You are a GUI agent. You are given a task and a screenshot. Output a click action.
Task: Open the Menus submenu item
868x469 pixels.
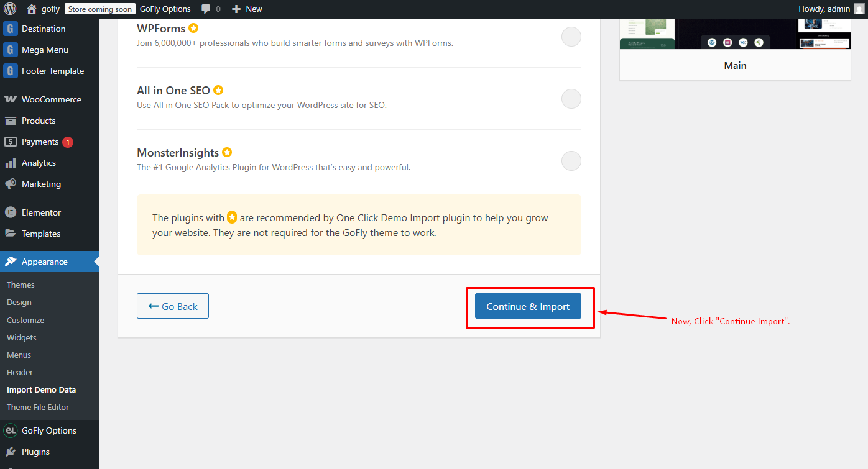pyautogui.click(x=19, y=355)
